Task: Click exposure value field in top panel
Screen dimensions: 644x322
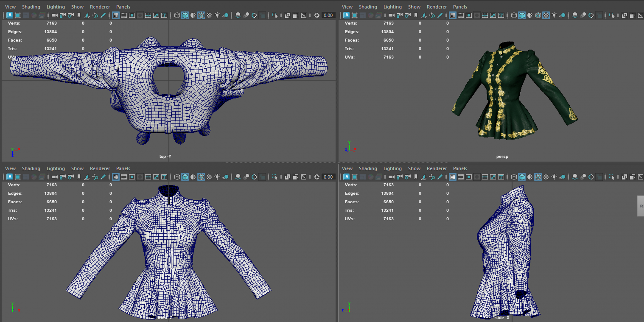Action: pos(328,15)
